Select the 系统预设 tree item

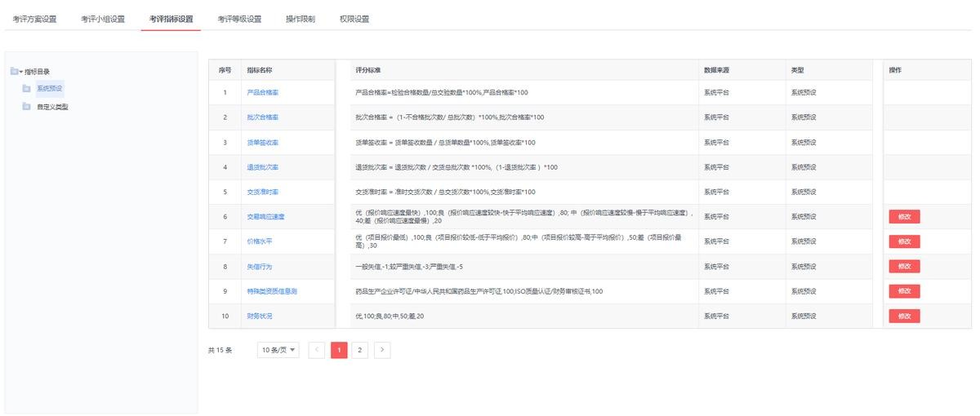[x=50, y=88]
